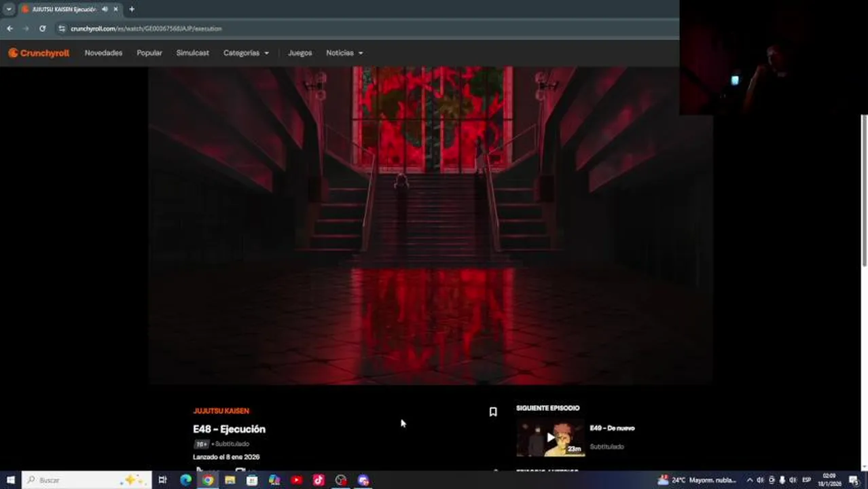Open Task View in the taskbar
Image resolution: width=868 pixels, height=489 pixels.
162,480
